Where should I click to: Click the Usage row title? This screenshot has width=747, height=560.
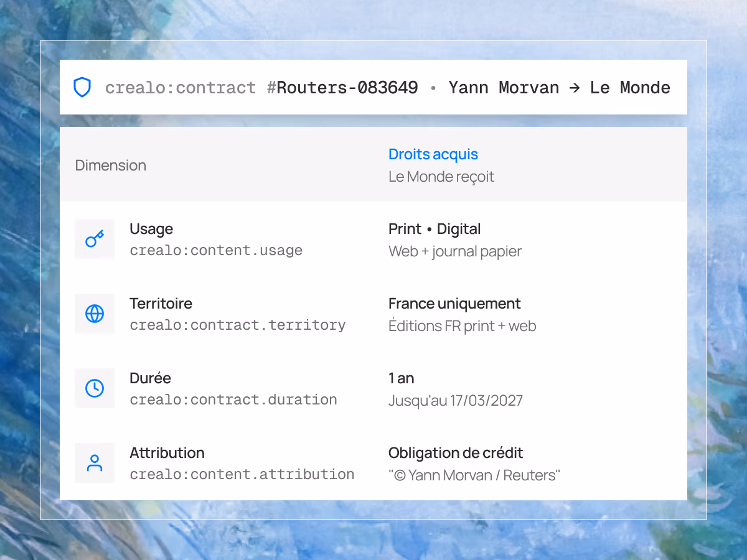[151, 229]
